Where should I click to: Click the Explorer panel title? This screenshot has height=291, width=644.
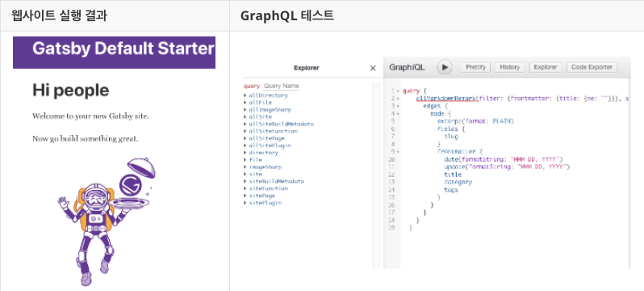(307, 68)
